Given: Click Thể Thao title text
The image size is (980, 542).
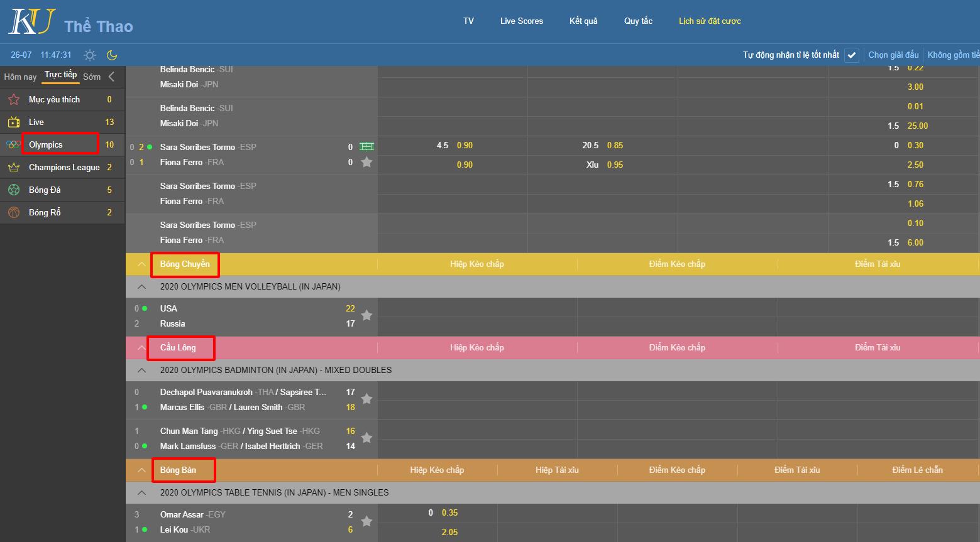Looking at the screenshot, I should 99,26.
